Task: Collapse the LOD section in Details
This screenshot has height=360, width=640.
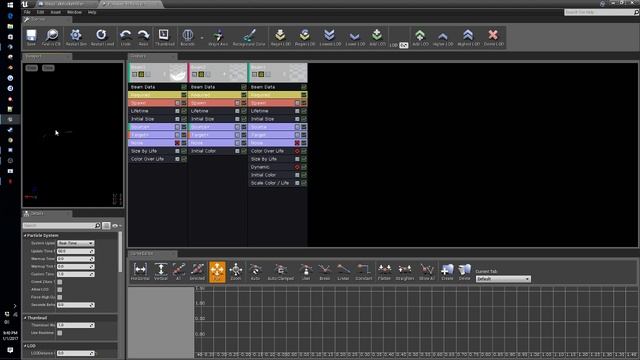Action: [x=25, y=346]
